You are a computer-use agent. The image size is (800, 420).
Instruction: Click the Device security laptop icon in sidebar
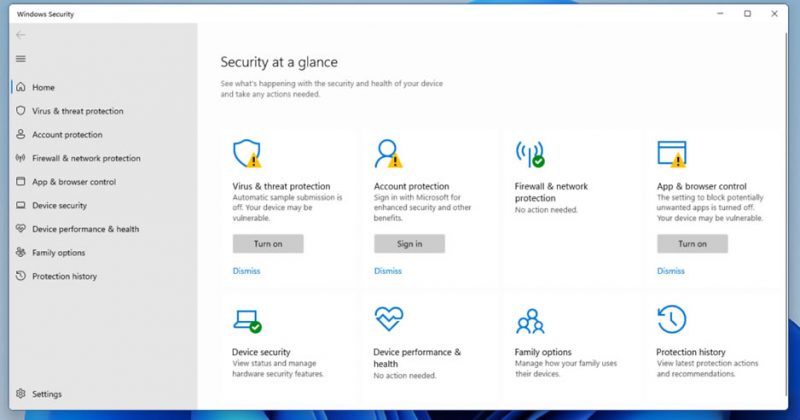(x=20, y=205)
